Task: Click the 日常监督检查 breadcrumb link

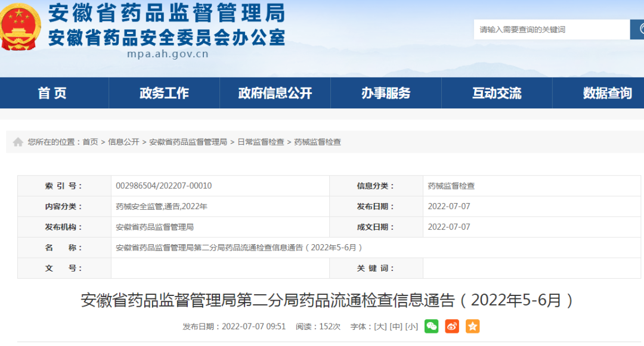Action: pos(261,142)
